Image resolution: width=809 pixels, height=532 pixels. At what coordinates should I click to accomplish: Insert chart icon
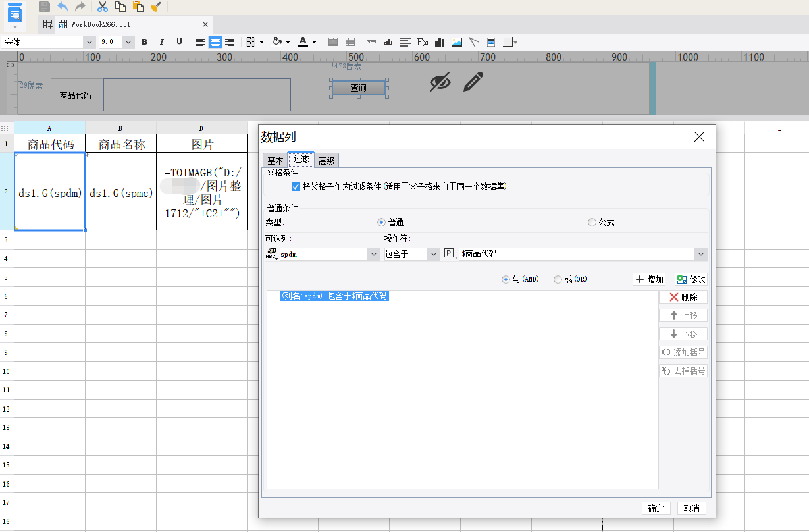pyautogui.click(x=440, y=42)
